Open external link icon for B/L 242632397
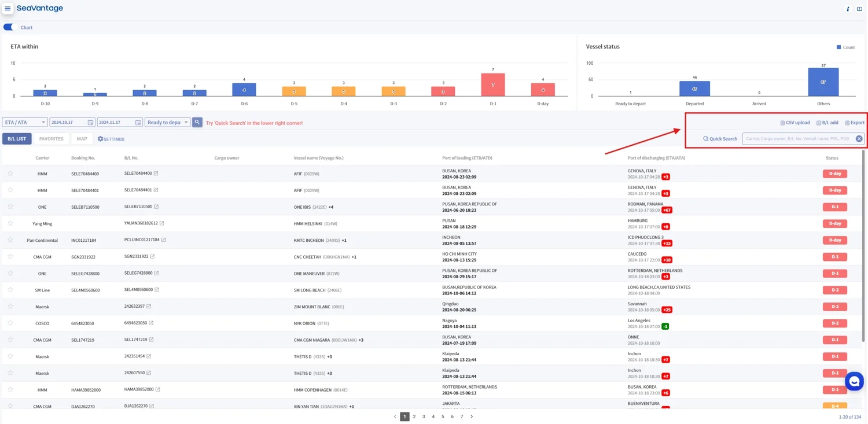868x424 pixels. pos(149,307)
